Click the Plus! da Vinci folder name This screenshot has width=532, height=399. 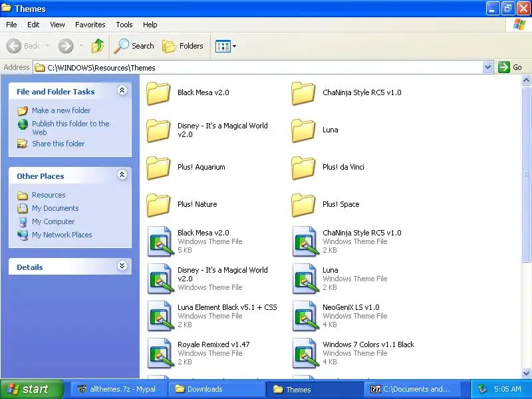click(343, 167)
